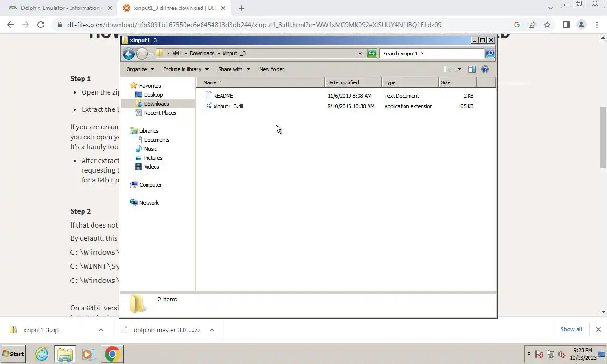Sort files by Type column
The height and width of the screenshot is (364, 607).
(x=410, y=82)
